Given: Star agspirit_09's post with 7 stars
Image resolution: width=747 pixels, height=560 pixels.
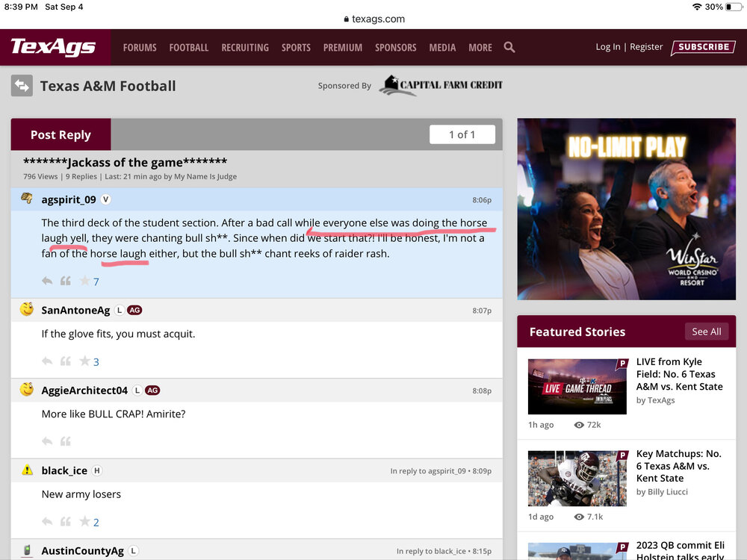Looking at the screenshot, I should (x=84, y=281).
